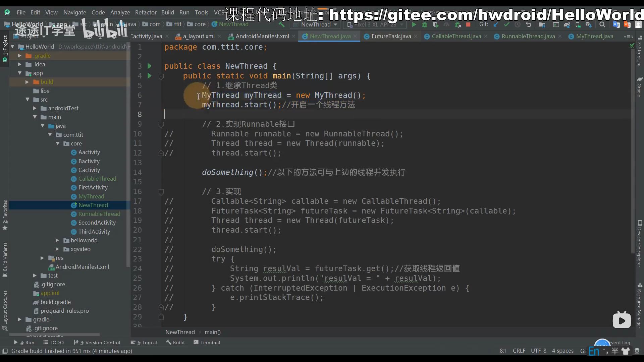The height and width of the screenshot is (362, 644).
Task: Click the Make Project hammer icon
Action: pos(281,24)
